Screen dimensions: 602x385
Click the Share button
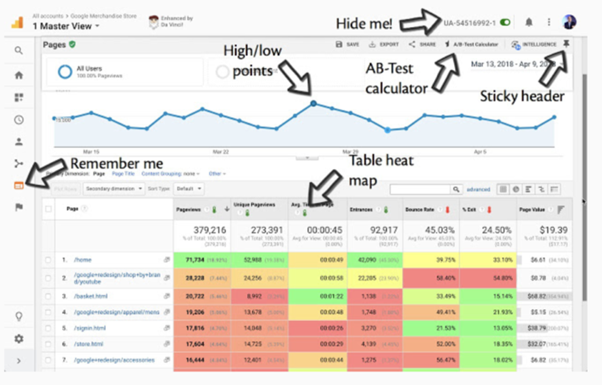click(422, 45)
